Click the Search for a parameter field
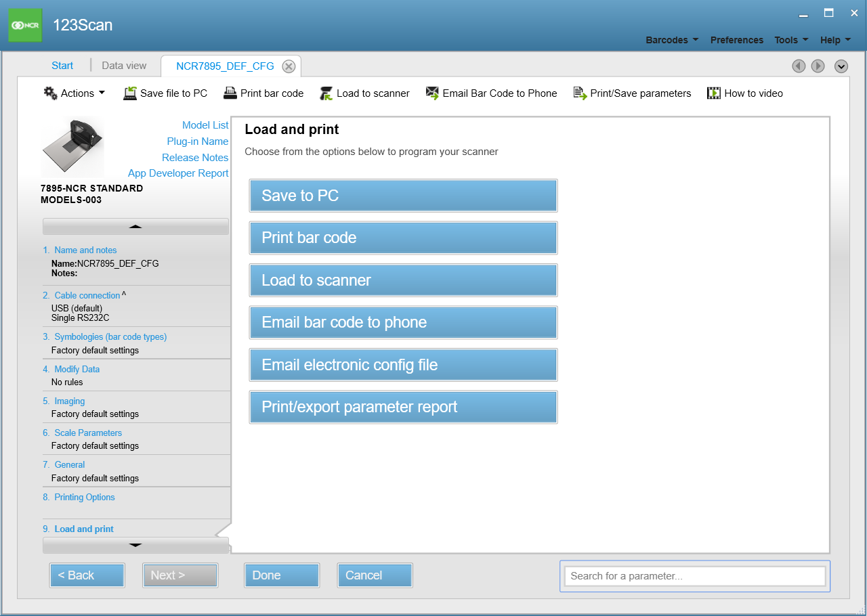This screenshot has height=616, width=867. [695, 576]
